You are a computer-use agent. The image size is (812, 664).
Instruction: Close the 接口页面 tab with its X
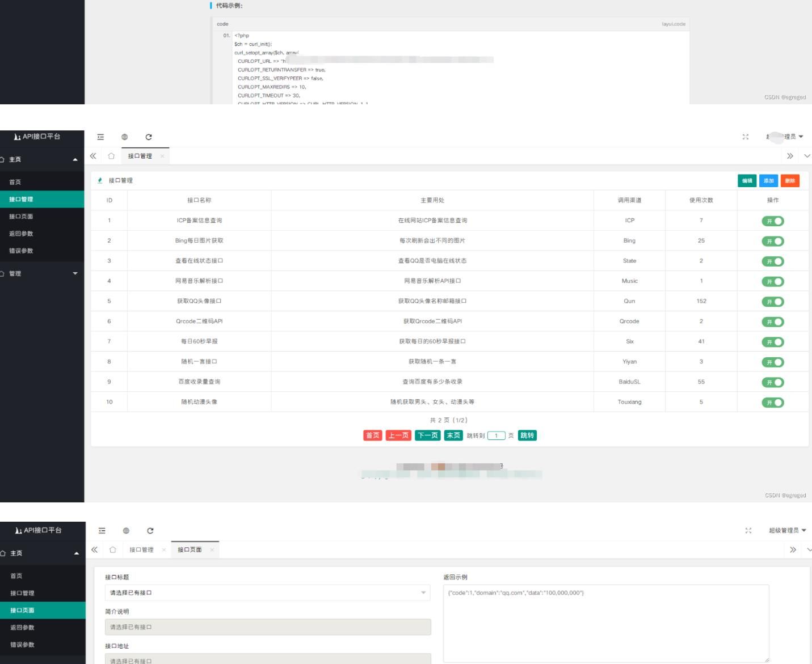click(212, 550)
